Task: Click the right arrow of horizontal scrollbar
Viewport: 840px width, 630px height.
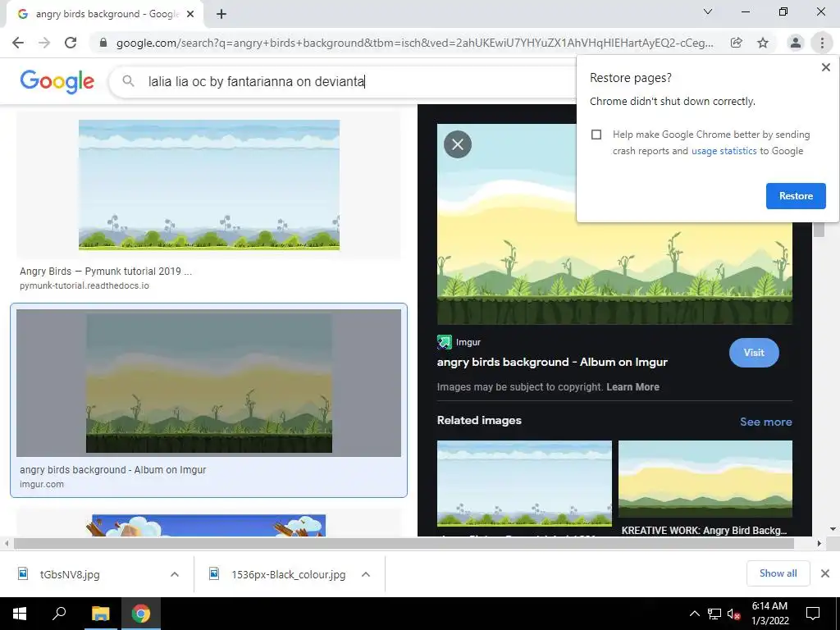Action: (x=819, y=543)
